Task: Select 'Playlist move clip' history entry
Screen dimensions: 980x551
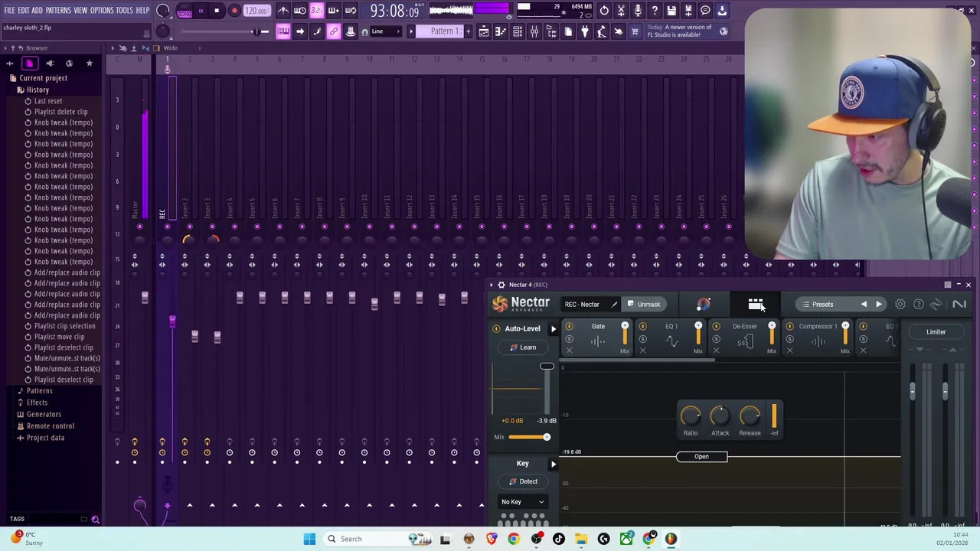Action: 59,337
